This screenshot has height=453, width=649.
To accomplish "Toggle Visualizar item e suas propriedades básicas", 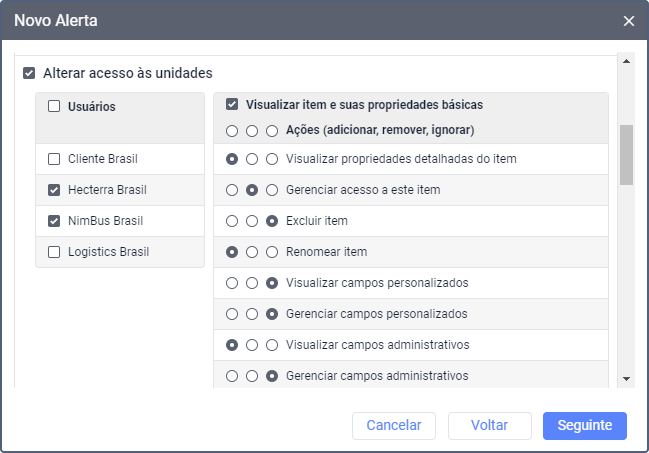I will (x=232, y=104).
